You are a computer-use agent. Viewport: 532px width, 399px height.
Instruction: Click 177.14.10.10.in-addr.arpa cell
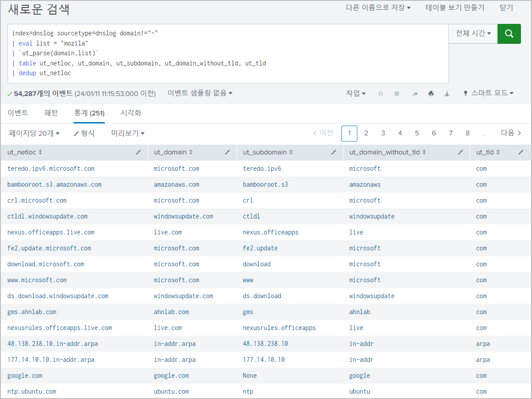(51, 360)
